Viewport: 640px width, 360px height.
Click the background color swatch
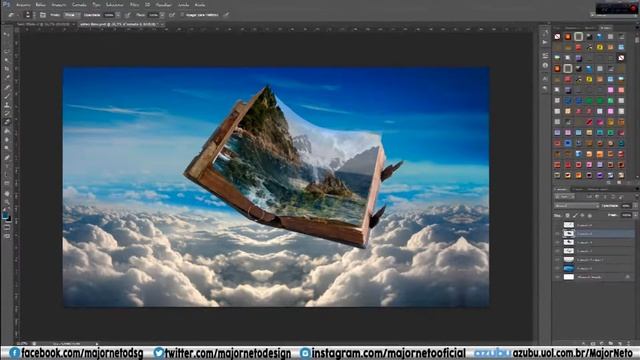[9, 220]
